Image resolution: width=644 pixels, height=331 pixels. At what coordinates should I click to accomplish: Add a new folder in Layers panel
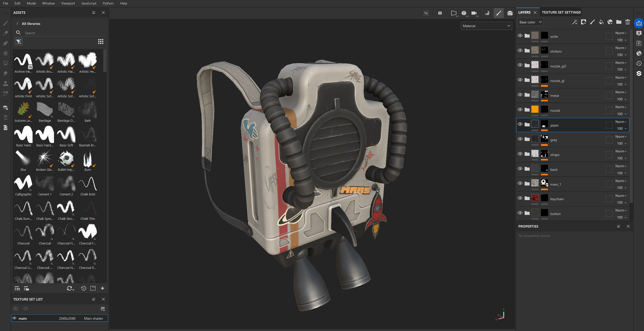[619, 22]
